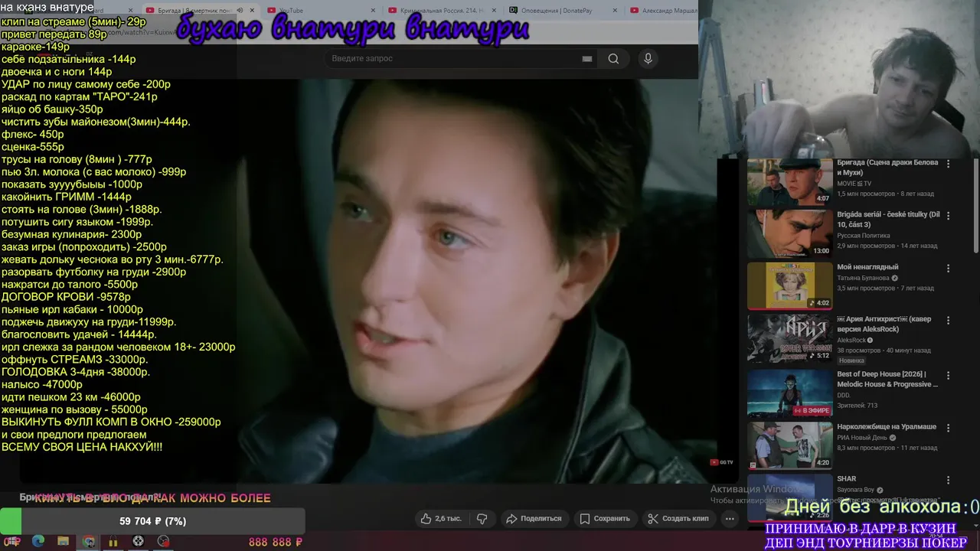The height and width of the screenshot is (551, 980).
Task: Open the Мой ненаглядный video thumbnail
Action: tap(789, 286)
